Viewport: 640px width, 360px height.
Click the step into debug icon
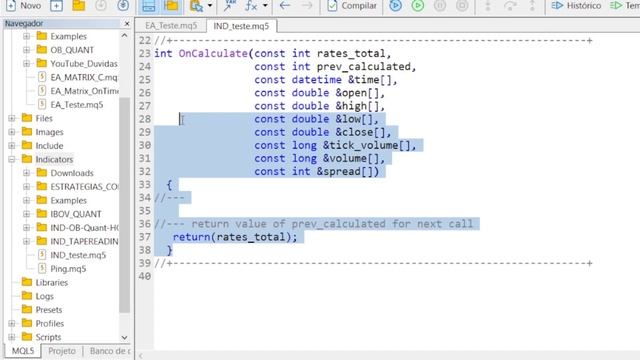(x=488, y=5)
